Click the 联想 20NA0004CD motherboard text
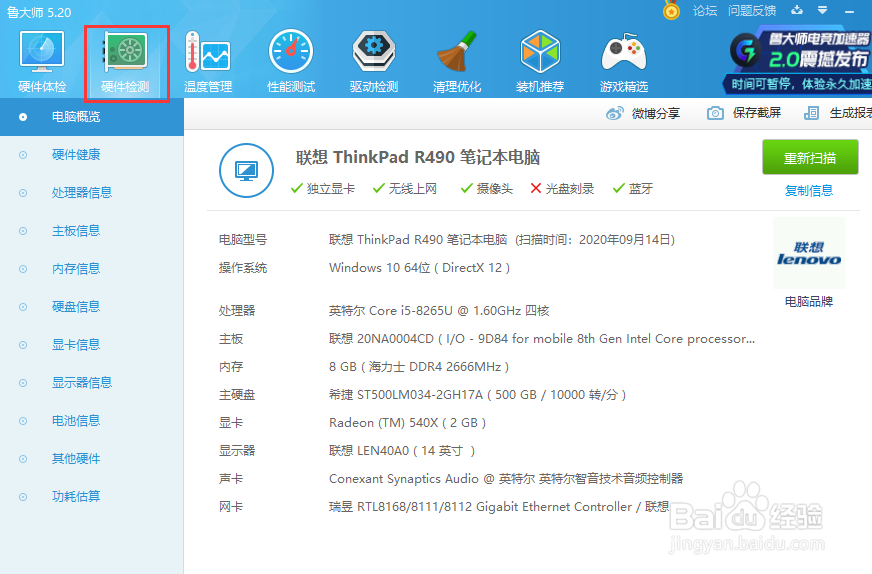Screen dimensions: 872x574 coord(542,339)
